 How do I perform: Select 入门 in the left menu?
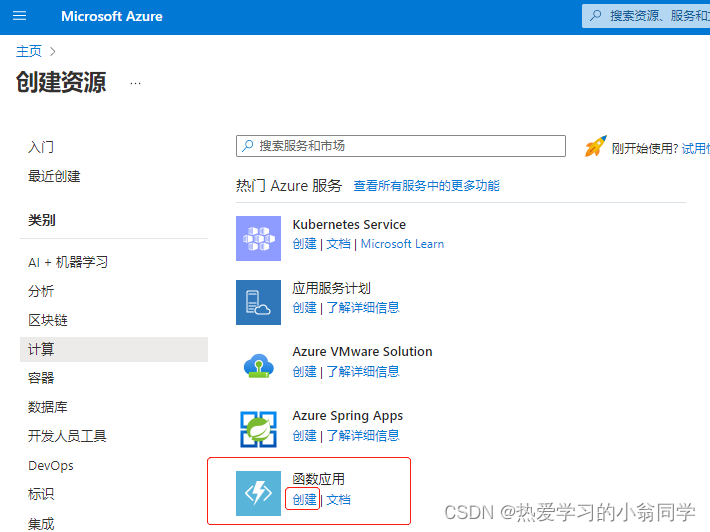(x=41, y=147)
